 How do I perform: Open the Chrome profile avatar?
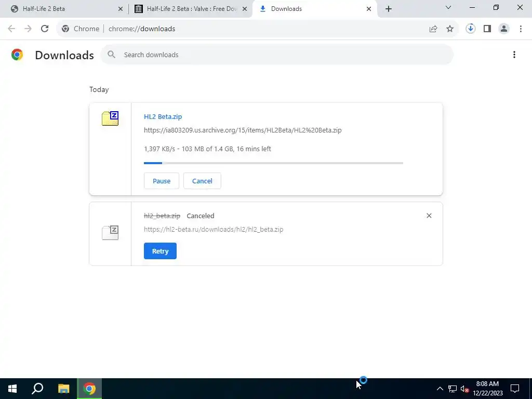pos(504,29)
